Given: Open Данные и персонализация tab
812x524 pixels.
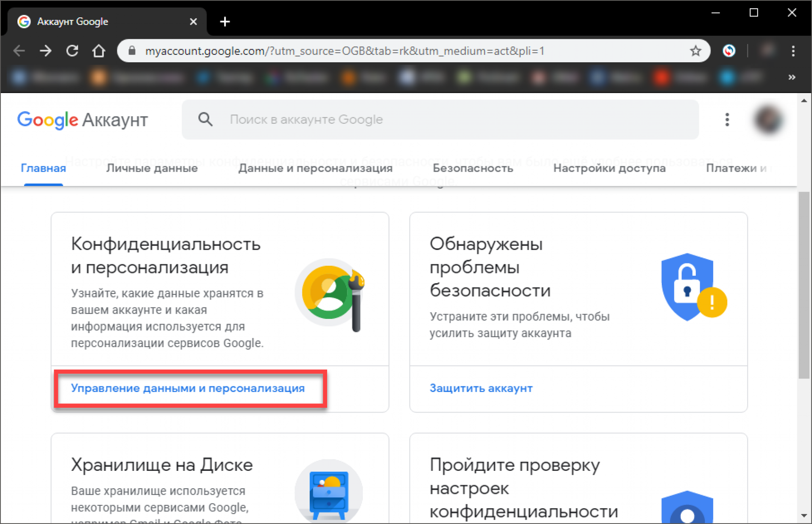Looking at the screenshot, I should [315, 168].
